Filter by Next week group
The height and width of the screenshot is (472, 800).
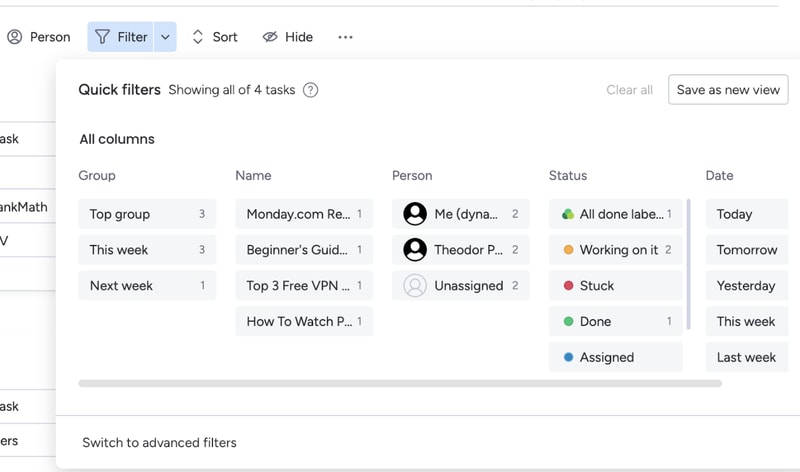click(147, 285)
